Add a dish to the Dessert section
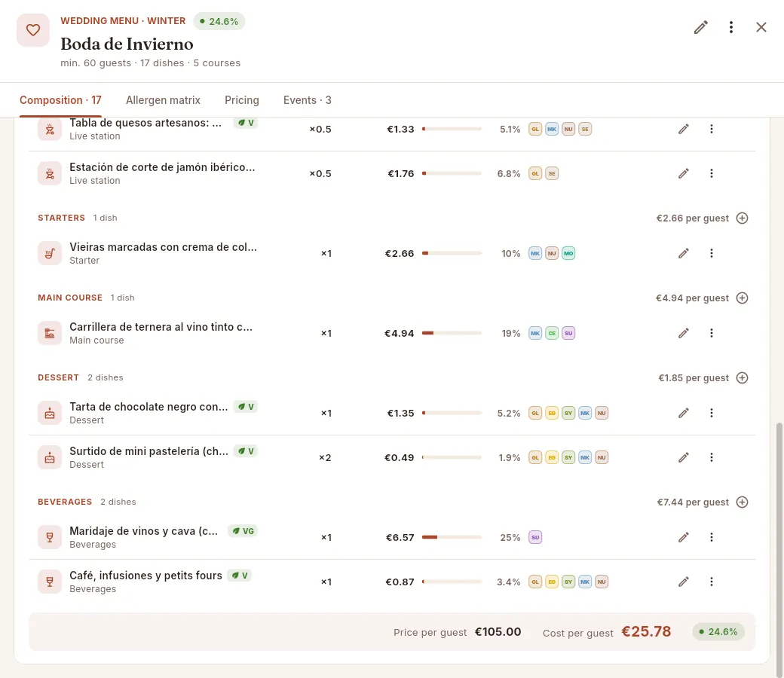 click(743, 377)
